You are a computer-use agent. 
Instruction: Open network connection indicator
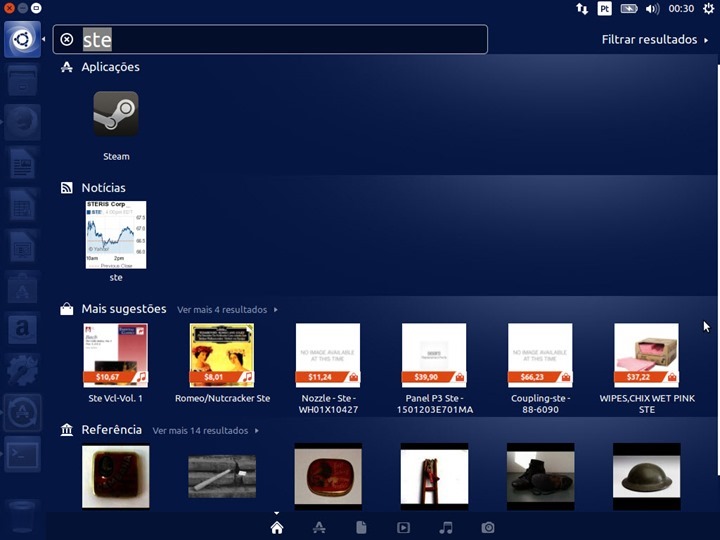(582, 9)
